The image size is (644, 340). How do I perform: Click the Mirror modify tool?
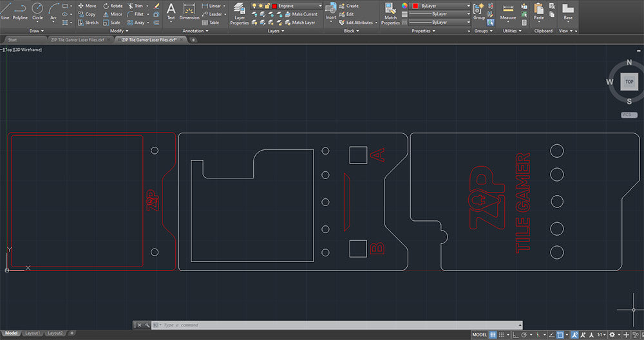[111, 14]
